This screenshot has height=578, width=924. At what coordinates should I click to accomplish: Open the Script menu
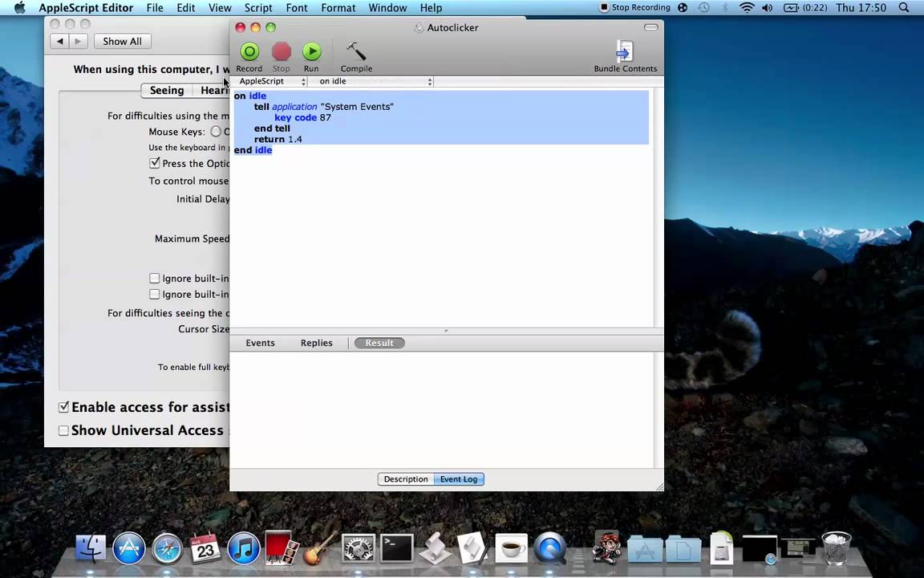tap(258, 8)
